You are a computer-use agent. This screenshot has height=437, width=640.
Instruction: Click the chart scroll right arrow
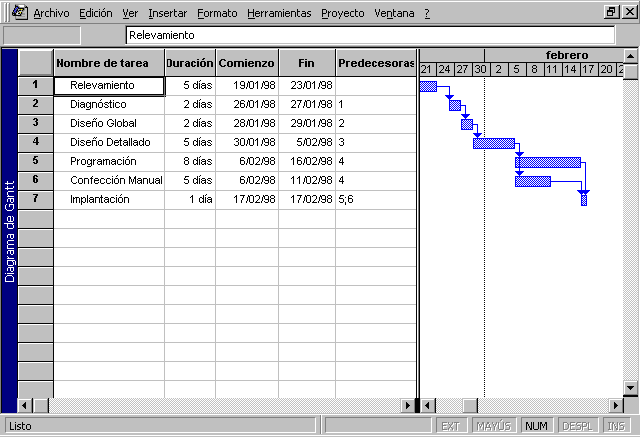pos(616,406)
